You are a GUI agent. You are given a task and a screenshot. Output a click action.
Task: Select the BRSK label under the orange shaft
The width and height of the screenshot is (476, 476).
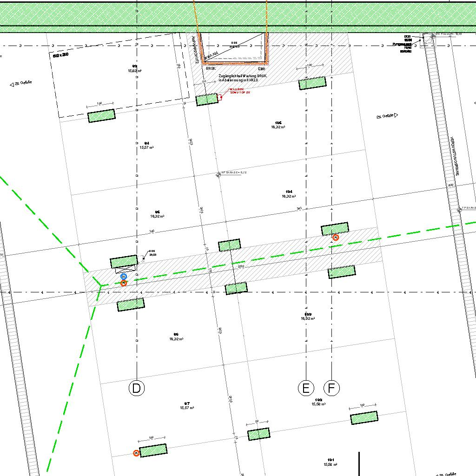211,68
